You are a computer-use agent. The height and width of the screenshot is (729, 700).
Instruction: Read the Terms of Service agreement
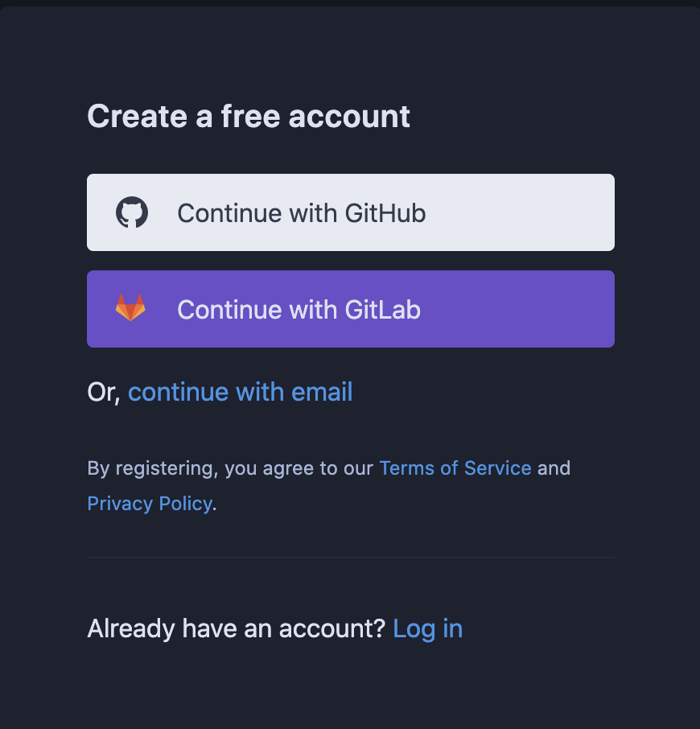click(x=455, y=468)
